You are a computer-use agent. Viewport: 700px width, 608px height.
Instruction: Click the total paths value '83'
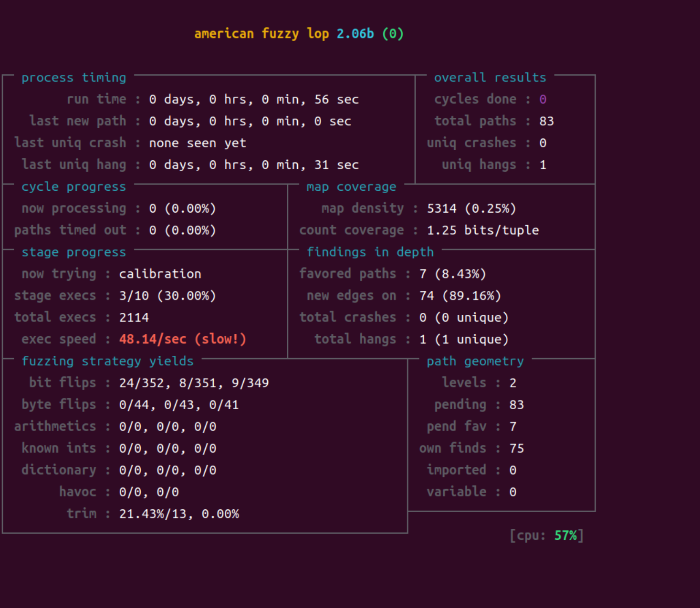pyautogui.click(x=547, y=121)
